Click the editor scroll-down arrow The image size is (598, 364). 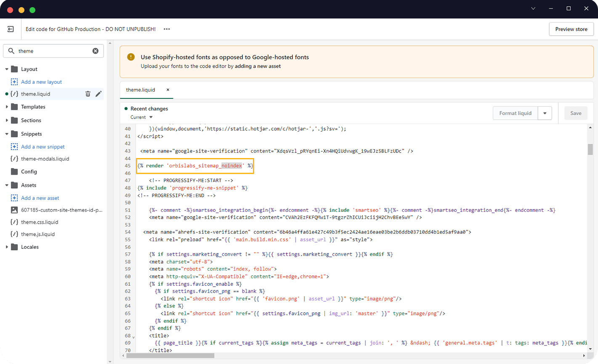[590, 349]
